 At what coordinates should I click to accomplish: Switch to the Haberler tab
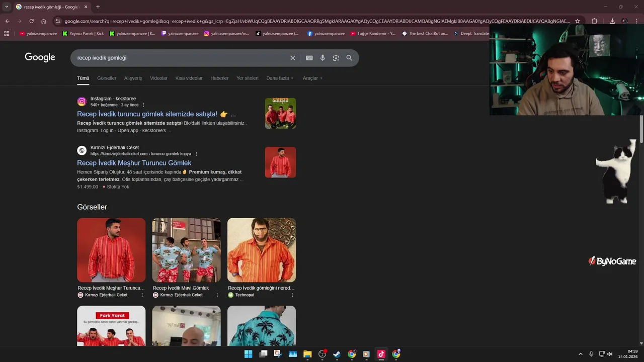(219, 78)
